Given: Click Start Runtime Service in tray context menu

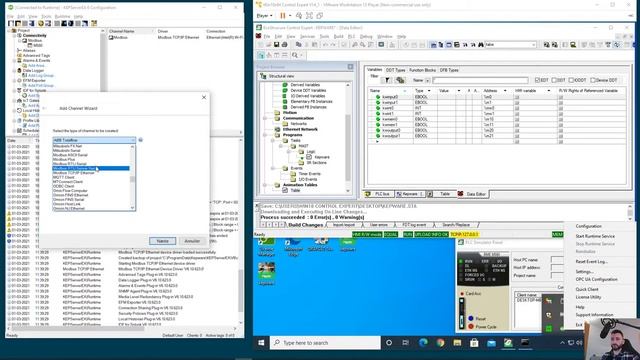Looking at the screenshot, I should pos(595,236).
